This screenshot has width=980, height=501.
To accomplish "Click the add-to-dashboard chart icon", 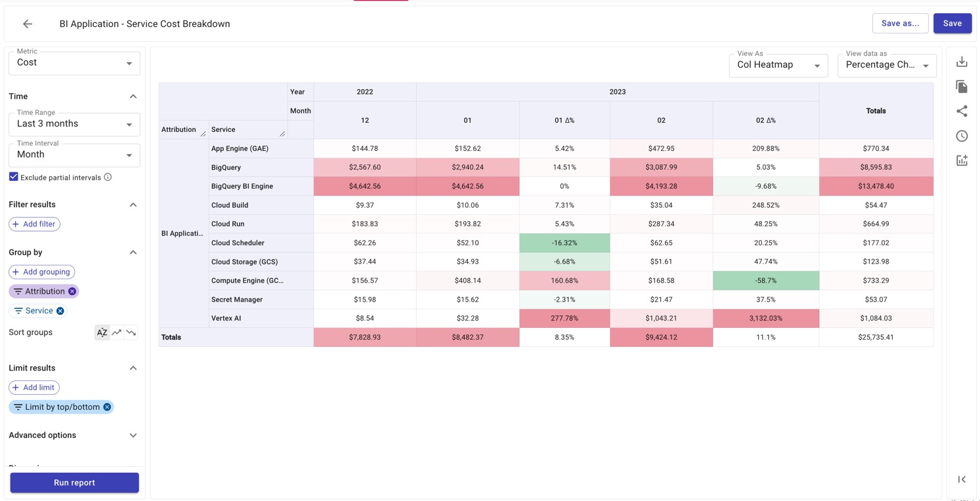I will 962,161.
